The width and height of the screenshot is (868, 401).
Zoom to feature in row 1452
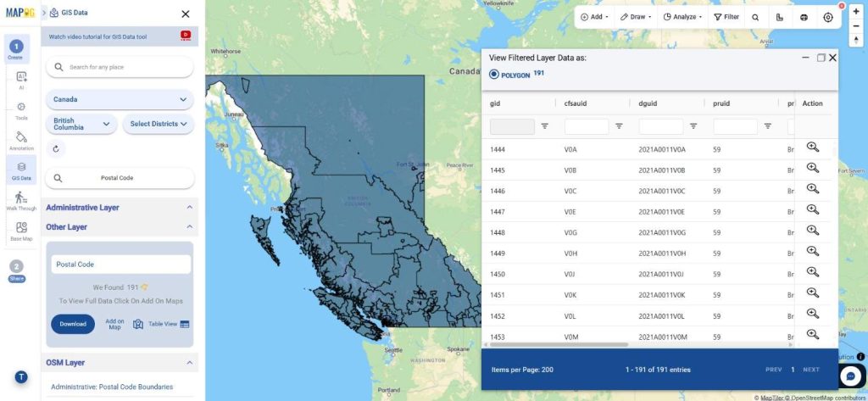pos(812,314)
